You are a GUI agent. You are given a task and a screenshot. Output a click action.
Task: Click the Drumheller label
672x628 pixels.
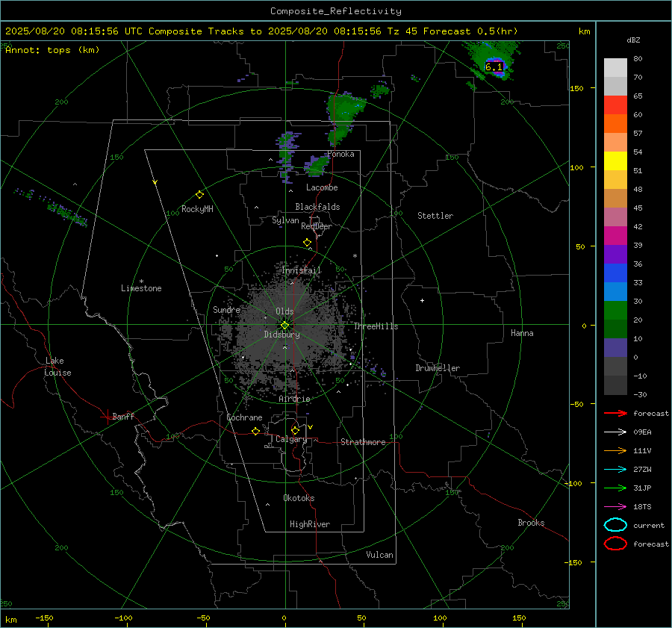[x=438, y=368]
